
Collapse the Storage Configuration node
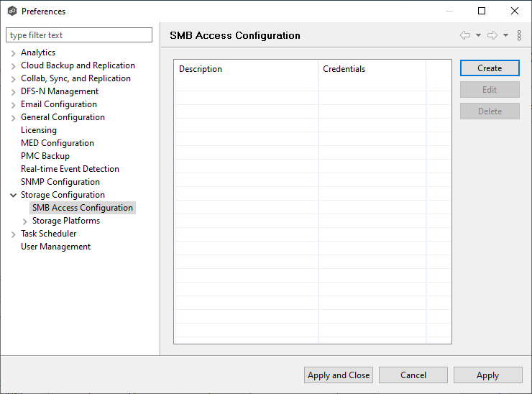click(x=14, y=195)
